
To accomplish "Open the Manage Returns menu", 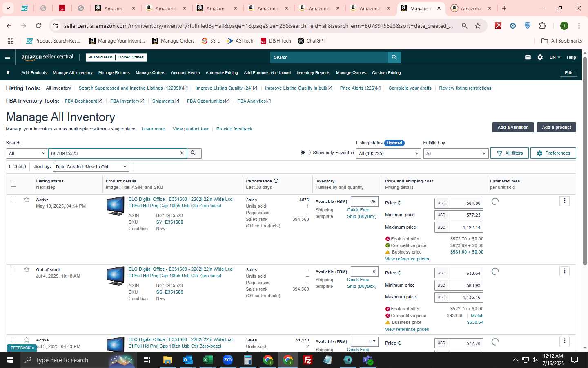I will click(114, 73).
